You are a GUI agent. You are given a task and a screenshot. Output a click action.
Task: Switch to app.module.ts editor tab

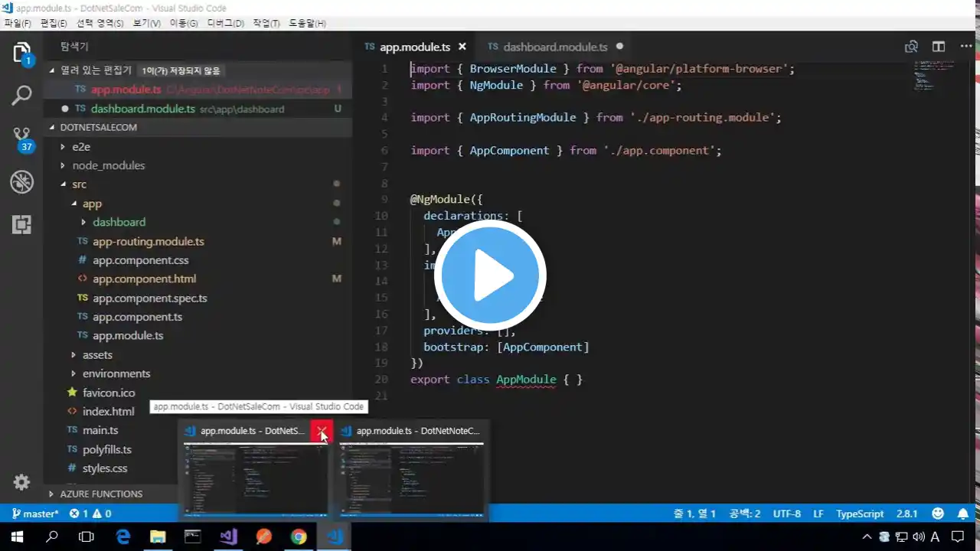click(x=414, y=47)
